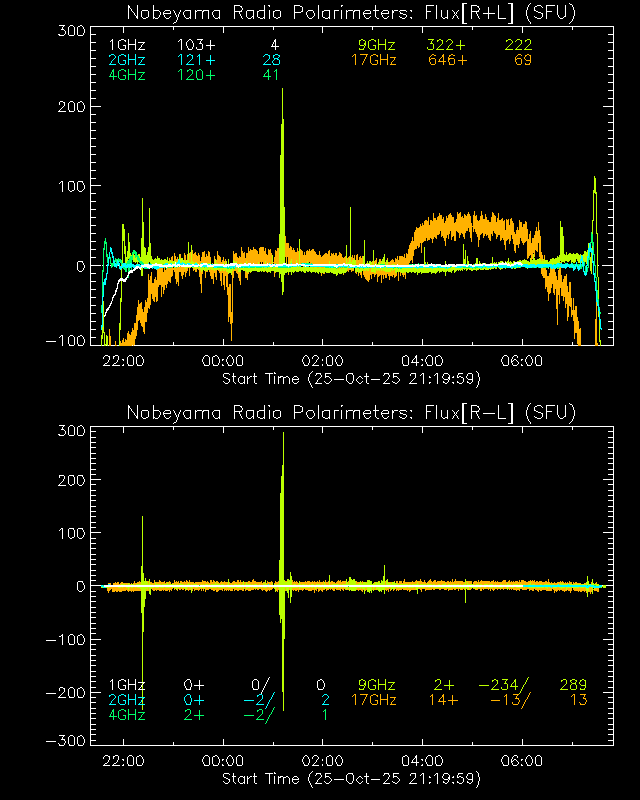Click the tall 9GHz spike peak in top plot
This screenshot has width=640, height=800.
coord(282,92)
